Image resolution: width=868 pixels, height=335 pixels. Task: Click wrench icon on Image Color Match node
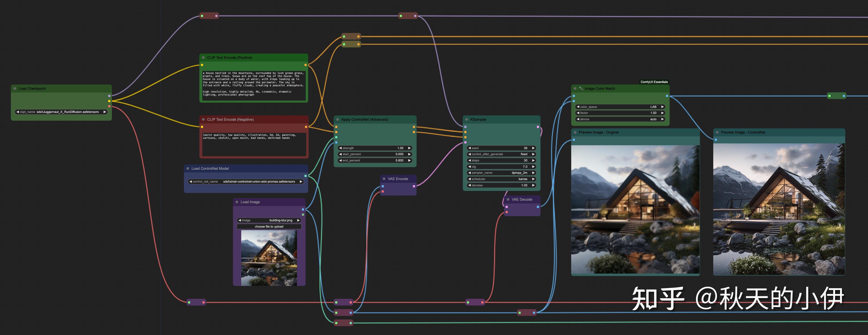click(x=581, y=89)
